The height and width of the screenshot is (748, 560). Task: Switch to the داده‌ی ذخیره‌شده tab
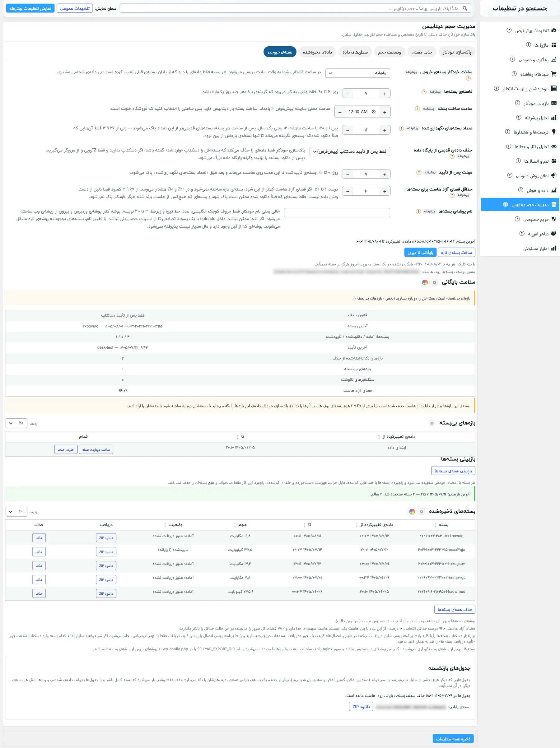[317, 52]
